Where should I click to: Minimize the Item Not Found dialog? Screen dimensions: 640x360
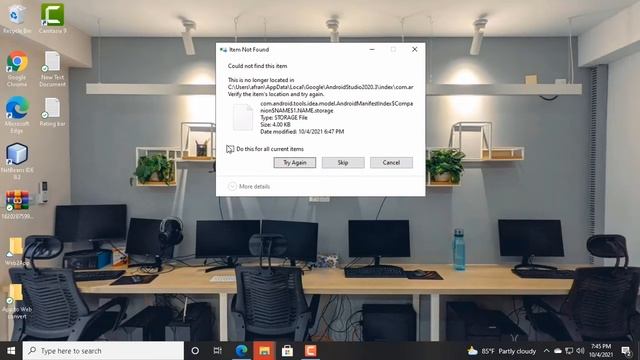(372, 49)
